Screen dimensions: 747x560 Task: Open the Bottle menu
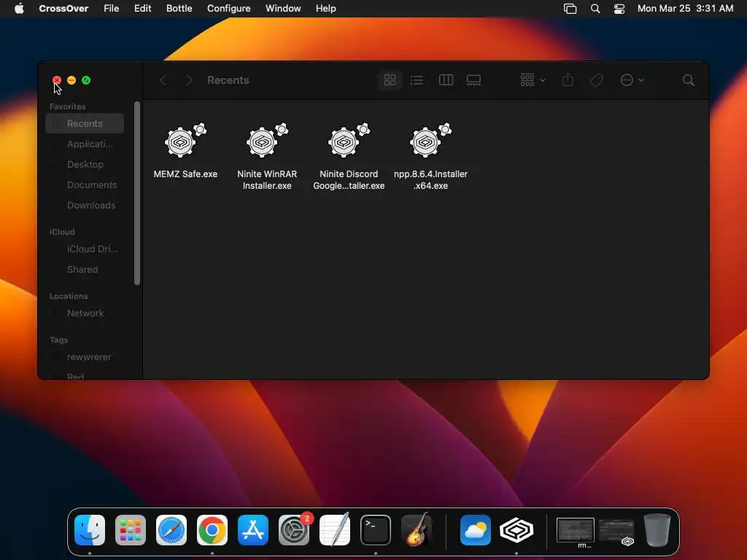[x=179, y=9]
